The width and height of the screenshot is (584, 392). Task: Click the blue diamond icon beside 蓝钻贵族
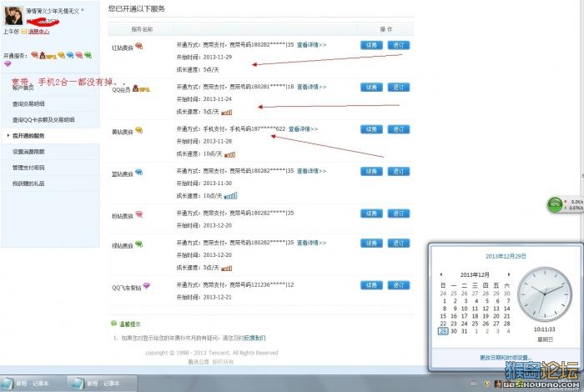pos(139,173)
